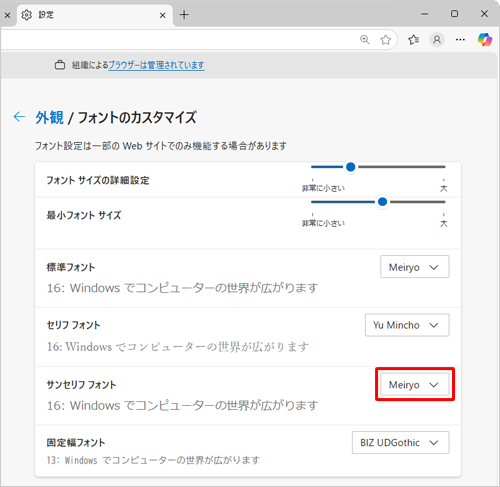Click the 13: fixed-width preview sentence
The image size is (500, 487).
[x=153, y=460]
